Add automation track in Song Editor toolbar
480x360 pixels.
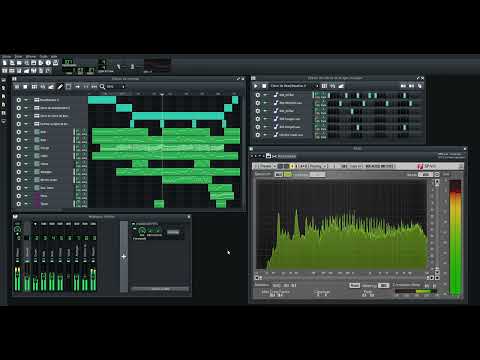click(51, 87)
